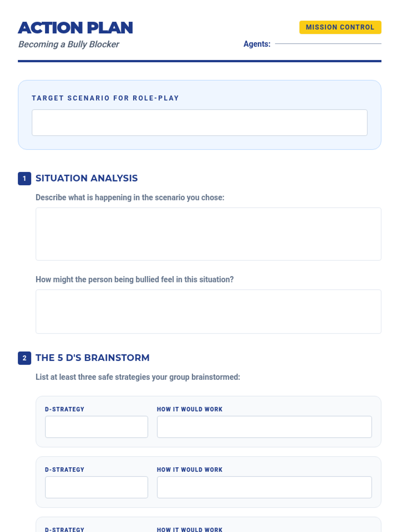
Task: Focus the Target Scenario for Role-Play field
Action: (199, 123)
